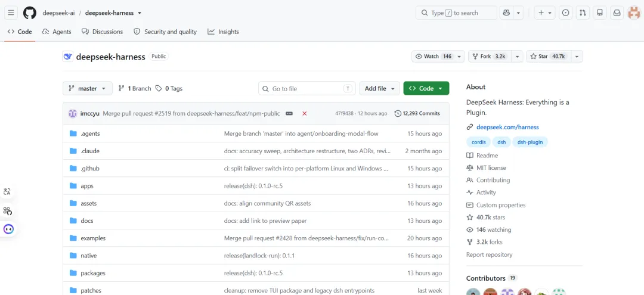Open the issues icon in header
This screenshot has width=644, height=295.
tap(565, 13)
